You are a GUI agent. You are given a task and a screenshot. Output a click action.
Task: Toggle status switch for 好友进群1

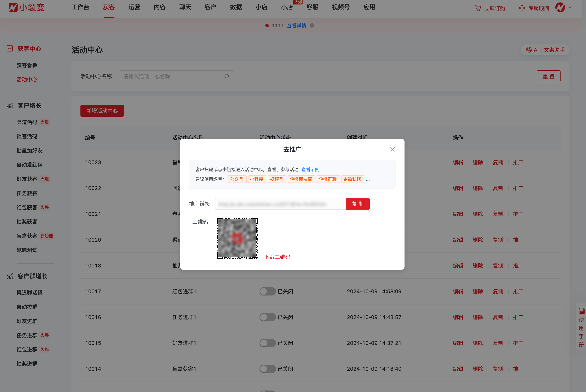267,343
